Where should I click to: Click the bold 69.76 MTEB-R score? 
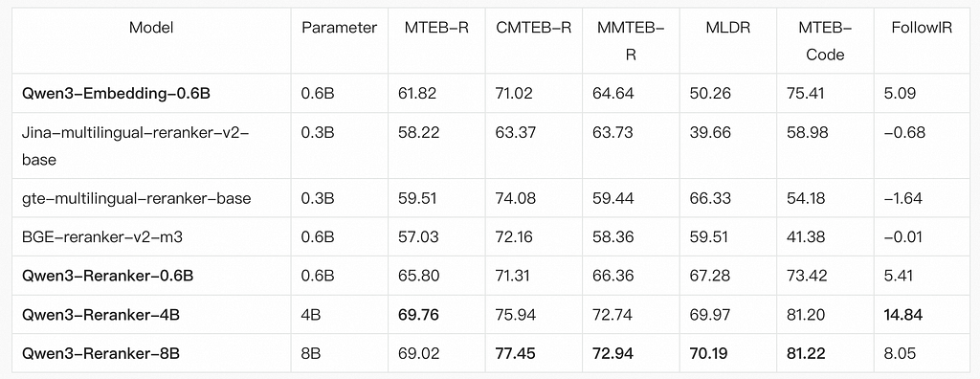coord(418,315)
